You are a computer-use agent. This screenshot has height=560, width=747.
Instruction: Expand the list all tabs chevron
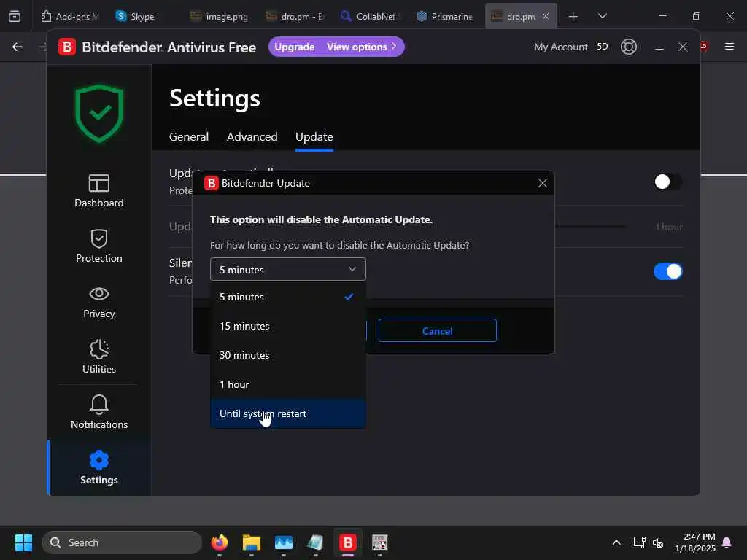coord(602,16)
